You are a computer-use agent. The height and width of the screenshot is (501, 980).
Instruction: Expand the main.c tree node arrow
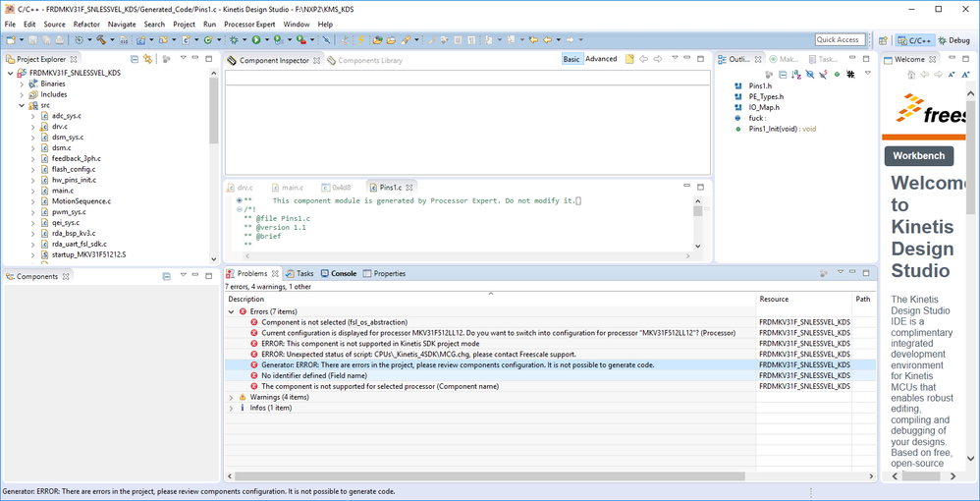coord(33,191)
